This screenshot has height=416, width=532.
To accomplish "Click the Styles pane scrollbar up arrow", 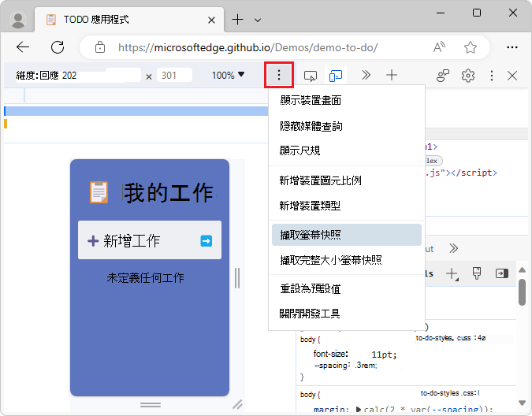I will [x=523, y=270].
